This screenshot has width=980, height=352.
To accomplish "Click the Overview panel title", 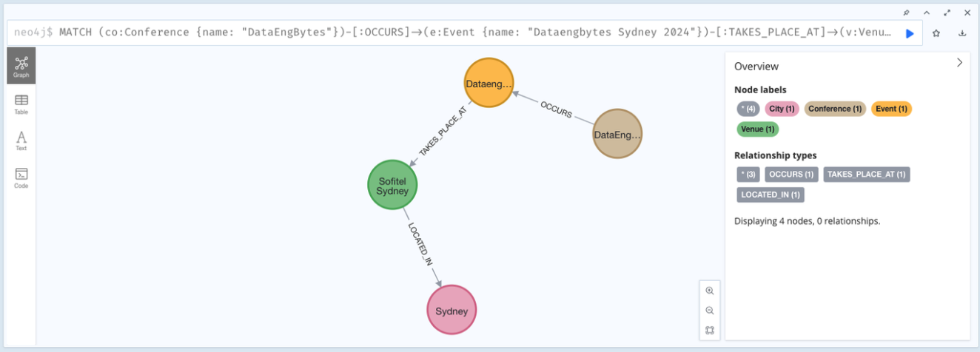I will coord(756,67).
